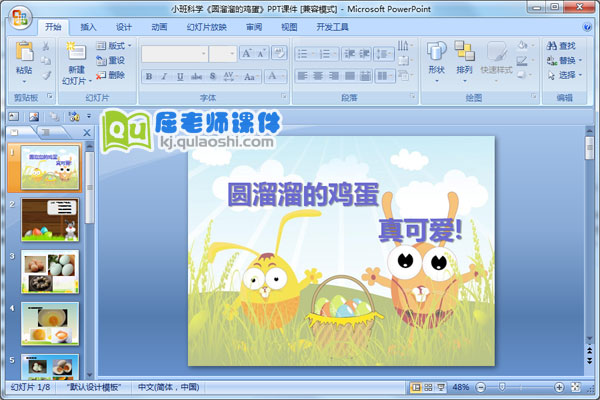Toggle bold formatting

tap(149, 76)
